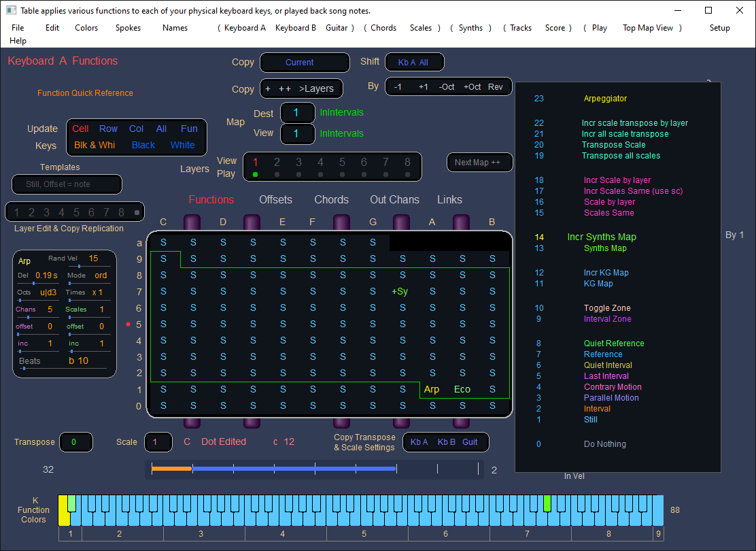Click the Transpose value field
756x551 pixels.
76,442
